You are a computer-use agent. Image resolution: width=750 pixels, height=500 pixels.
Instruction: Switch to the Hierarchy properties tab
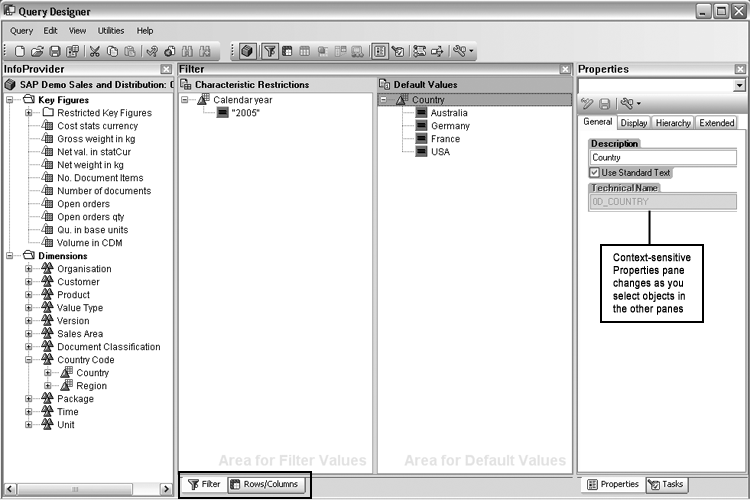point(673,123)
